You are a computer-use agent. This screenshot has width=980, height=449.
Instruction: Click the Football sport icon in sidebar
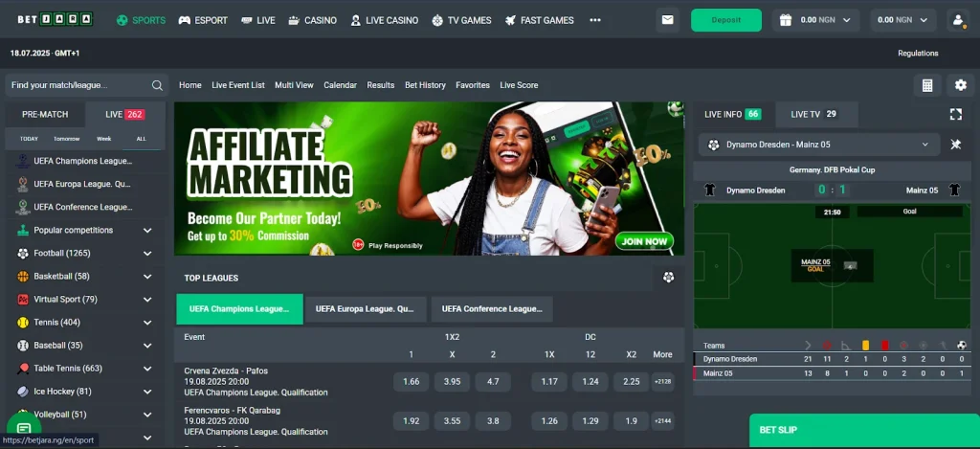(23, 254)
